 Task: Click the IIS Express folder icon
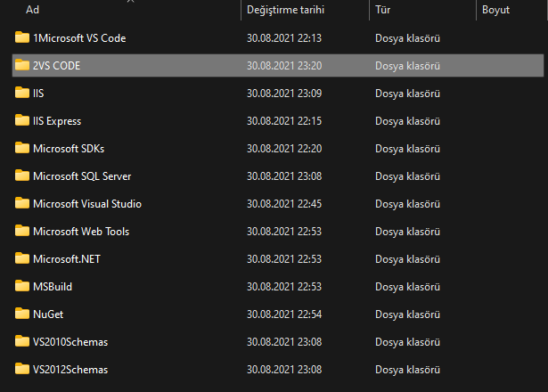[x=22, y=120]
